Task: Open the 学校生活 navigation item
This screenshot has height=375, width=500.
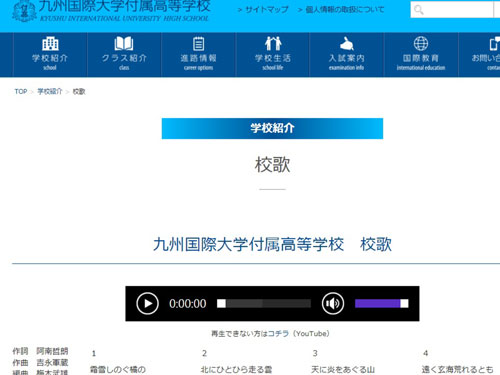Action: click(273, 55)
